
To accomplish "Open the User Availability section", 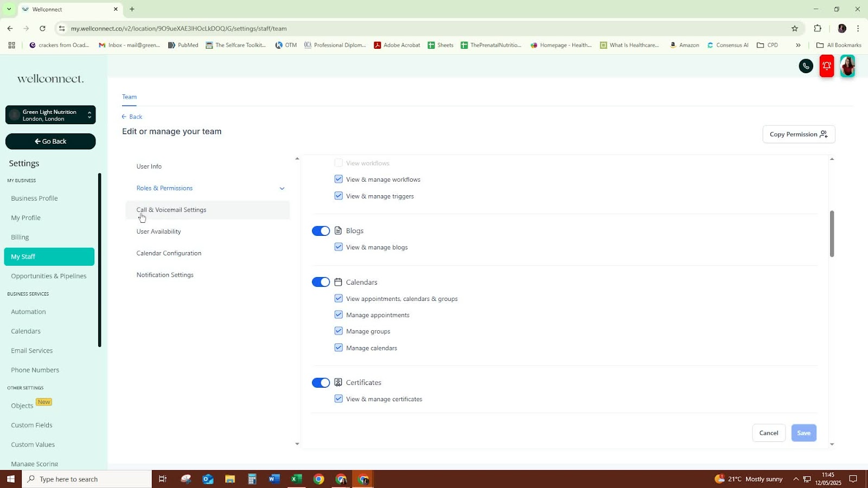I will [x=159, y=232].
